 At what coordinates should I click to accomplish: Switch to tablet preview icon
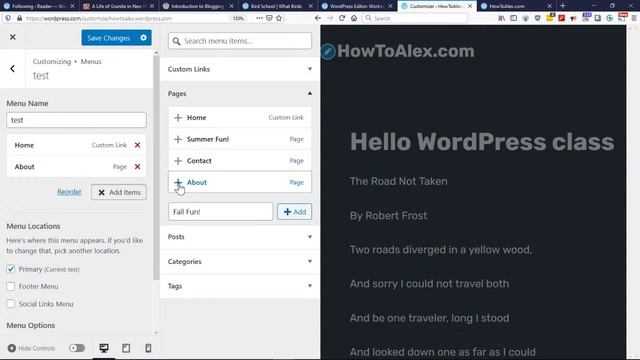[126, 348]
